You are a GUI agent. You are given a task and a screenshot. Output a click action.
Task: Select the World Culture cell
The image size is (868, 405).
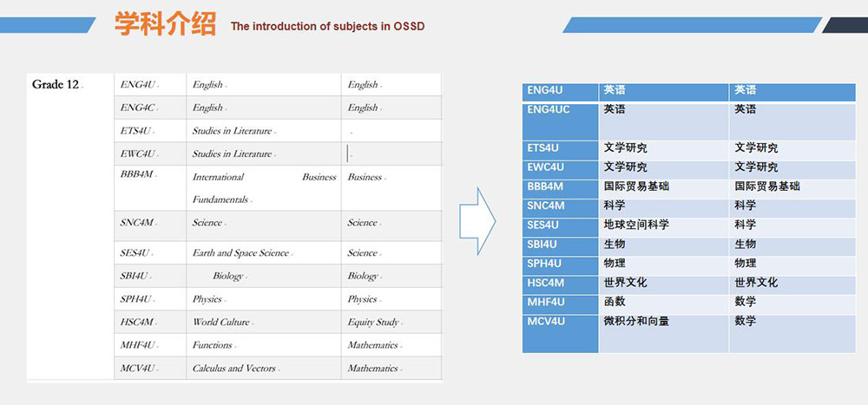point(221,322)
